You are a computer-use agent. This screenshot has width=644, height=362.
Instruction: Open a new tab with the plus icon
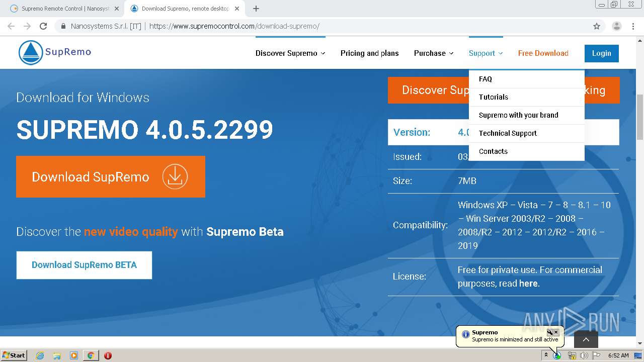point(256,9)
